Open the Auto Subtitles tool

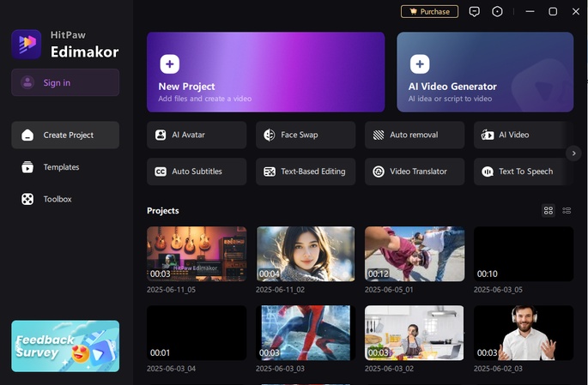(197, 171)
